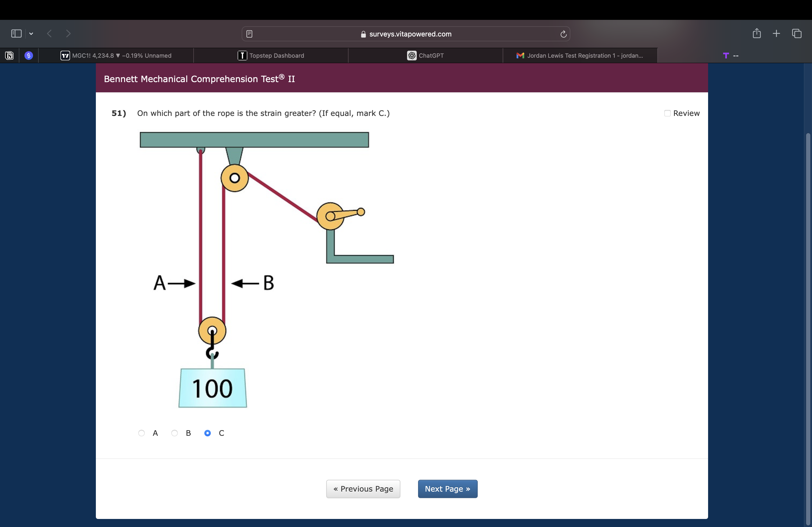This screenshot has height=527, width=812.
Task: Open the pinned dollar-sign tab
Action: 29,56
